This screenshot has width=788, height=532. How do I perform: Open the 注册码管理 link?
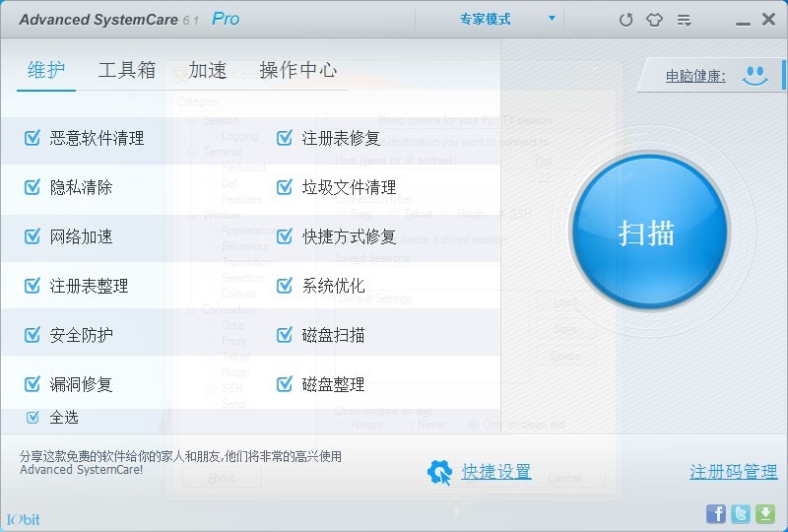733,473
